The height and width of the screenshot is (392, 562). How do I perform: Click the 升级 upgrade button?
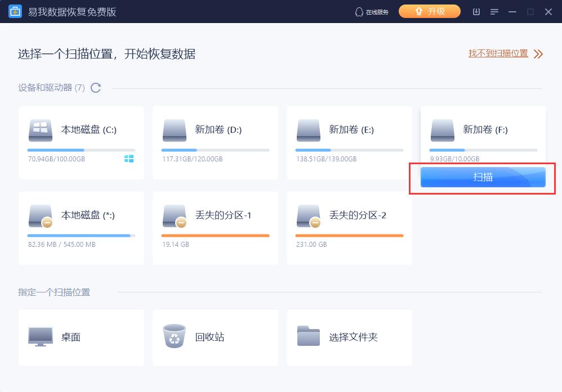pyautogui.click(x=430, y=11)
